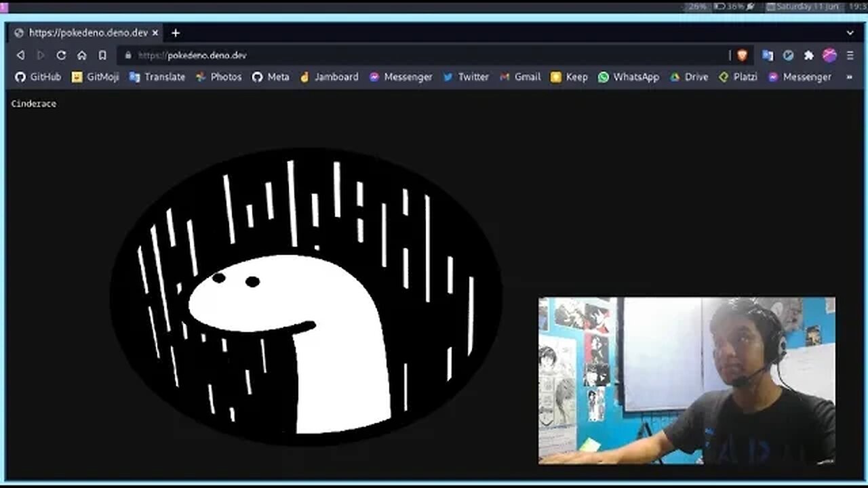868x488 pixels.
Task: Open the GitMoji bookmark
Action: point(95,77)
